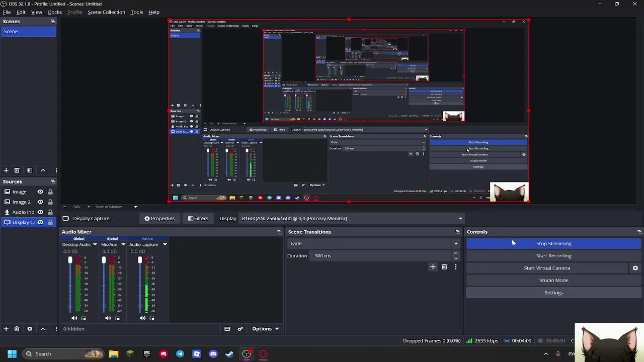
Task: Toggle Audio Capture monitoring headphone icon
Action: 152,318
